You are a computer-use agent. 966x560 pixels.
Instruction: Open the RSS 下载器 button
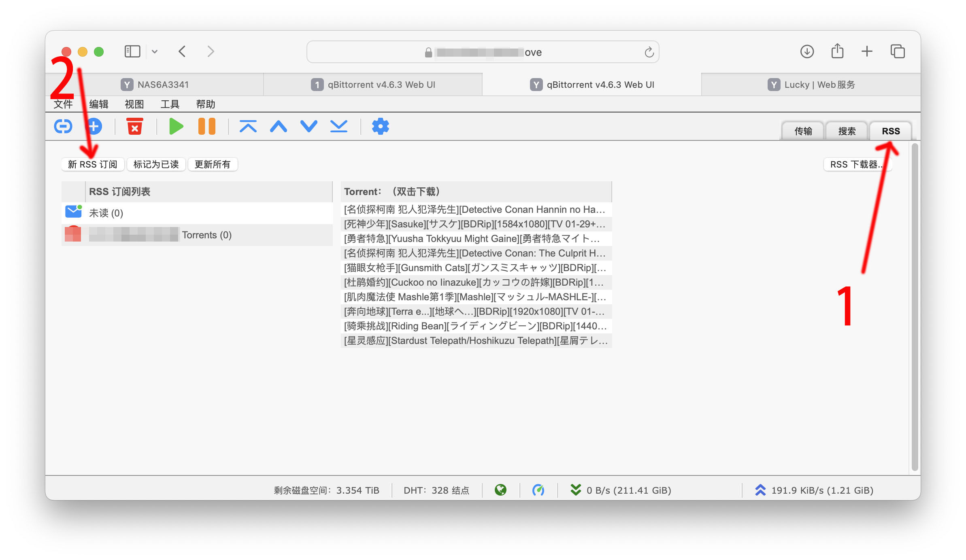pos(857,164)
